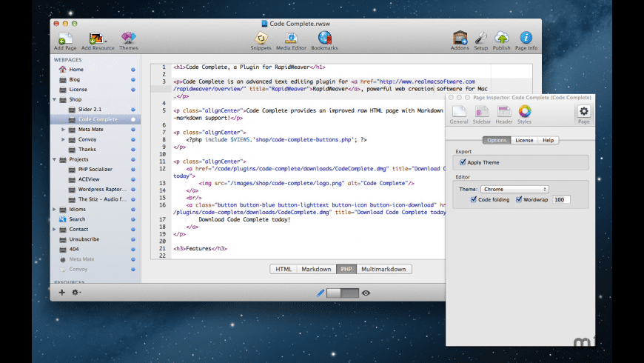Image resolution: width=644 pixels, height=363 pixels.
Task: Uncheck the Apply Theme checkbox
Action: [463, 161]
